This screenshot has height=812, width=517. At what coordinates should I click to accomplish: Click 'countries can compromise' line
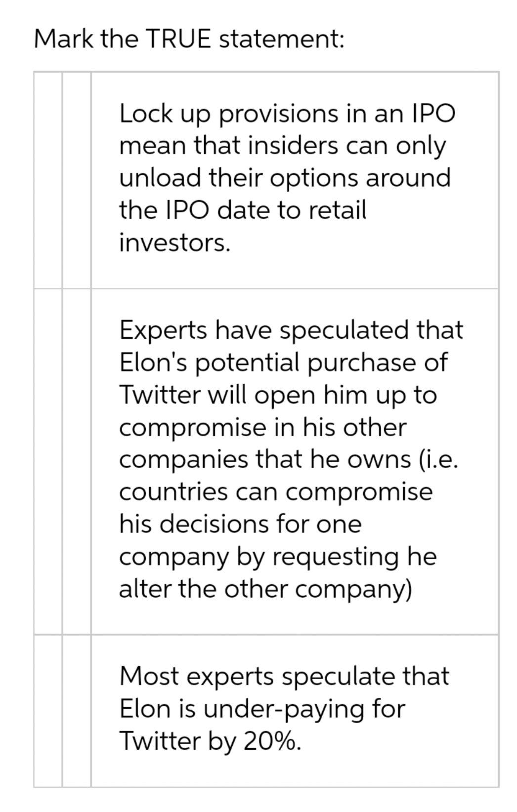coord(276,492)
